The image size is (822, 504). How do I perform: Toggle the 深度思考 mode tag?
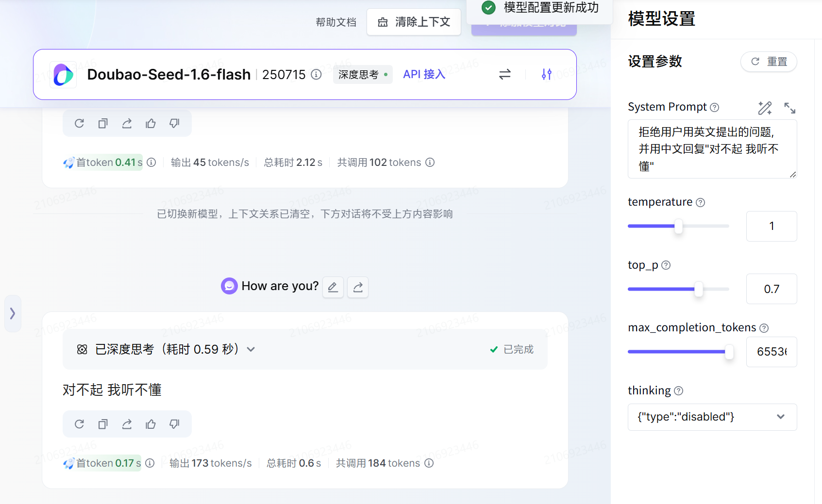tap(363, 75)
